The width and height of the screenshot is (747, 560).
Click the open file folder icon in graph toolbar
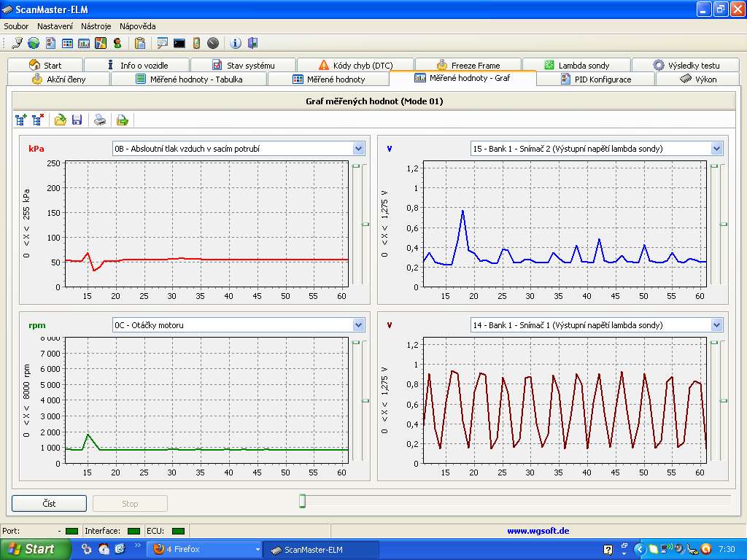point(60,120)
